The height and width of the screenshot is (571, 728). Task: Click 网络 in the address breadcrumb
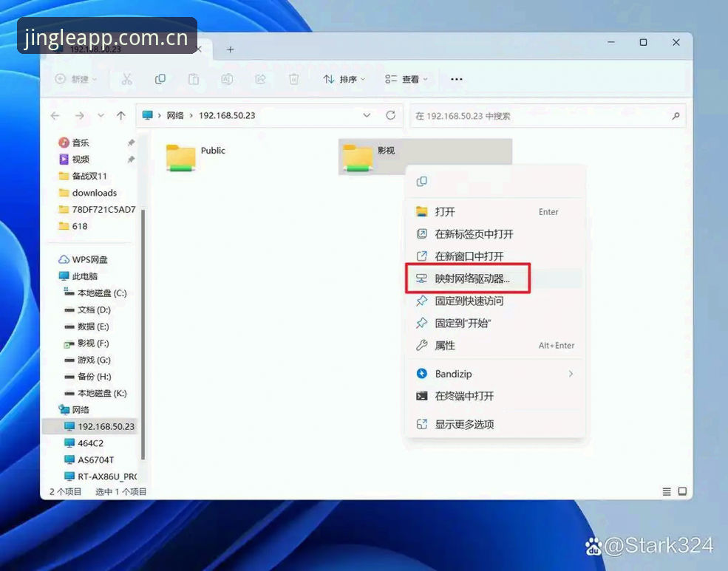click(175, 115)
